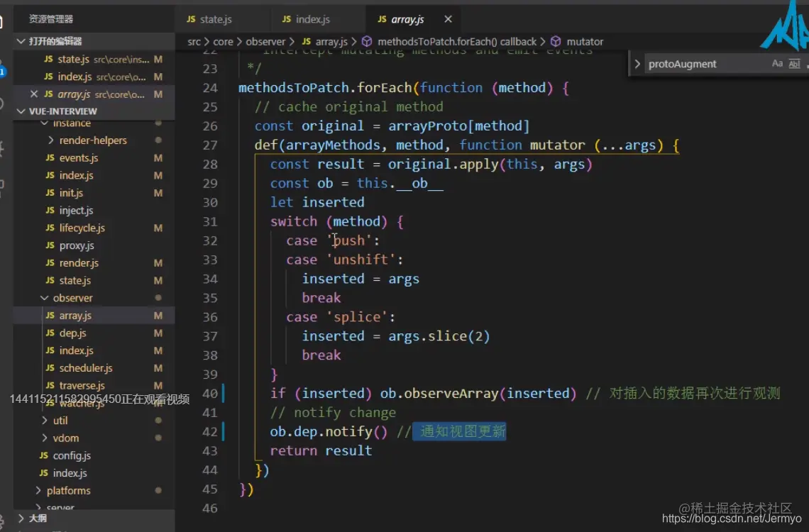Click the find input containing protoAugment
809x532 pixels.
pos(706,64)
